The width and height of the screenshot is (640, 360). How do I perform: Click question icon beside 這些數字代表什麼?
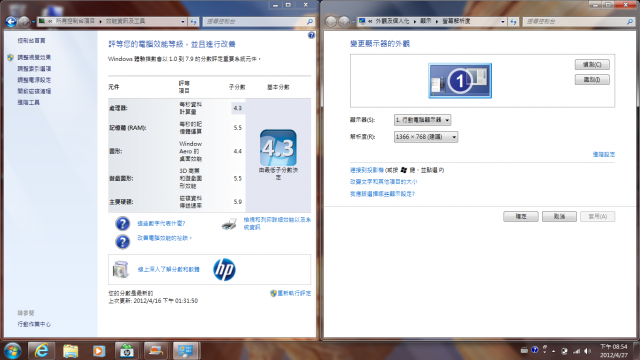click(122, 224)
